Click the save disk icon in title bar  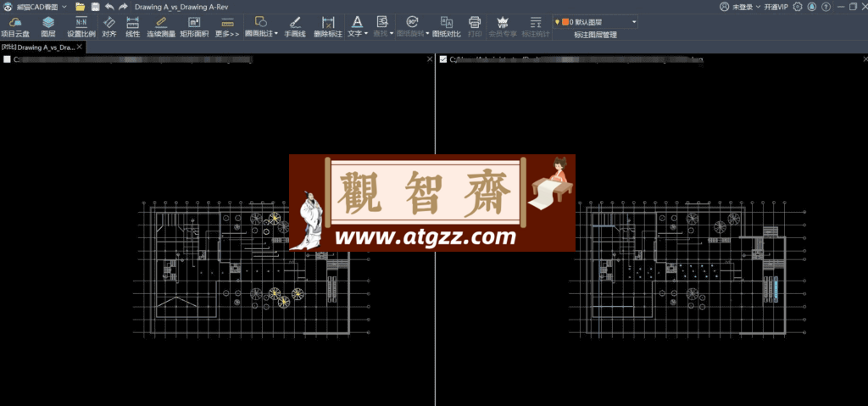point(95,7)
